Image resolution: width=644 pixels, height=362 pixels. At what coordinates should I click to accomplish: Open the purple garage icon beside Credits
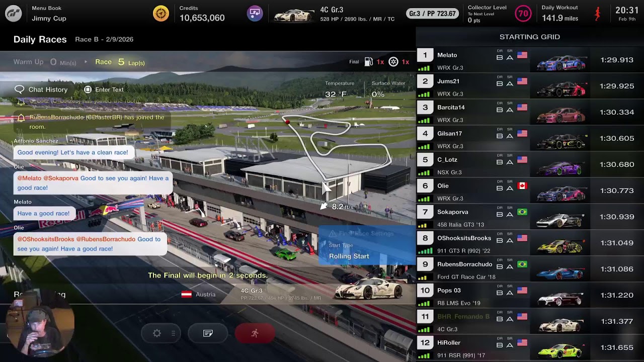[x=255, y=14]
